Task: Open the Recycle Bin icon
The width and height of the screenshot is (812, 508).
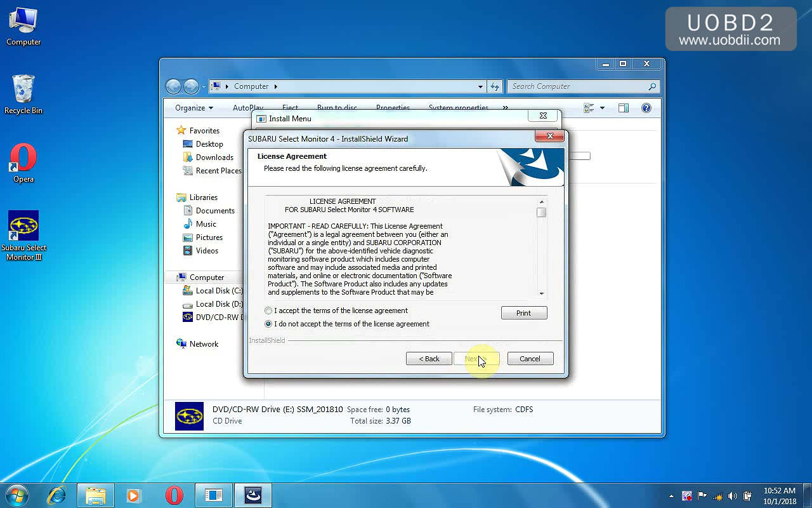Action: click(23, 90)
